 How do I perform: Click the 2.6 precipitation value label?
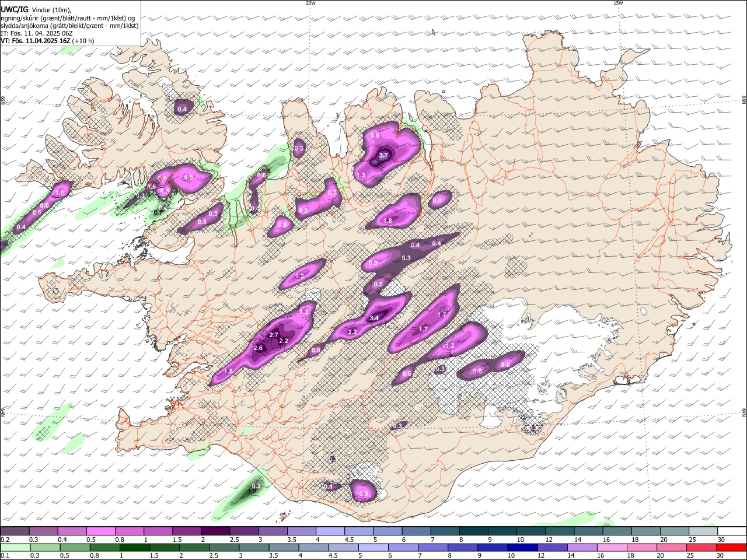point(259,348)
